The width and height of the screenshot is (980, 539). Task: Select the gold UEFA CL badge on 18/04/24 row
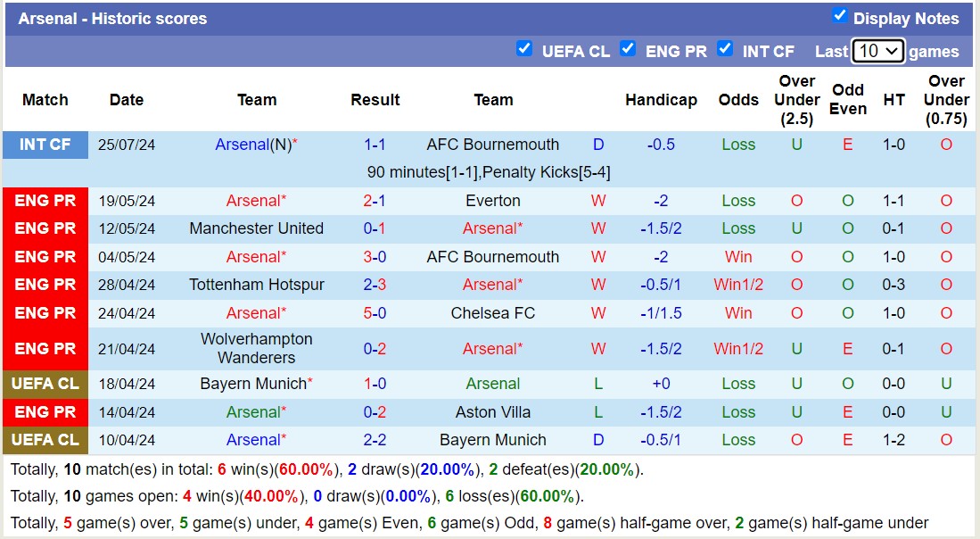point(45,384)
